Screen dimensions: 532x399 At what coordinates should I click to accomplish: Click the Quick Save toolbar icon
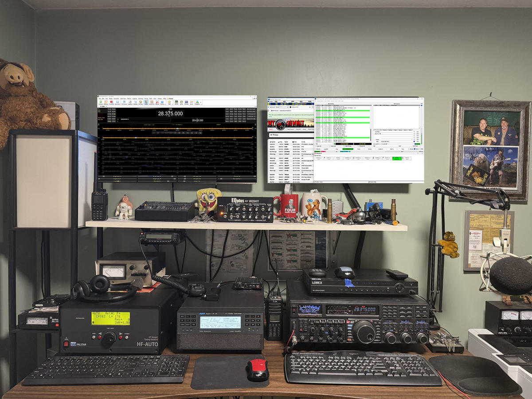point(117,102)
